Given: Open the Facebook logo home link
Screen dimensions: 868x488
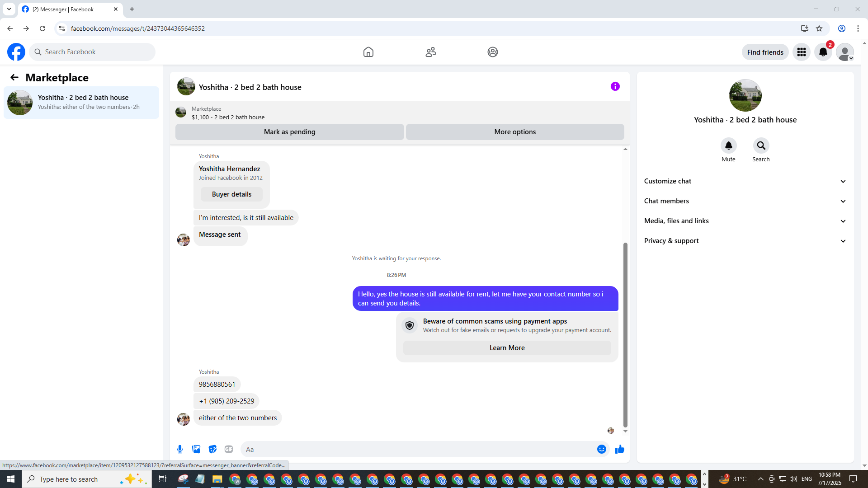Looking at the screenshot, I should click(16, 52).
